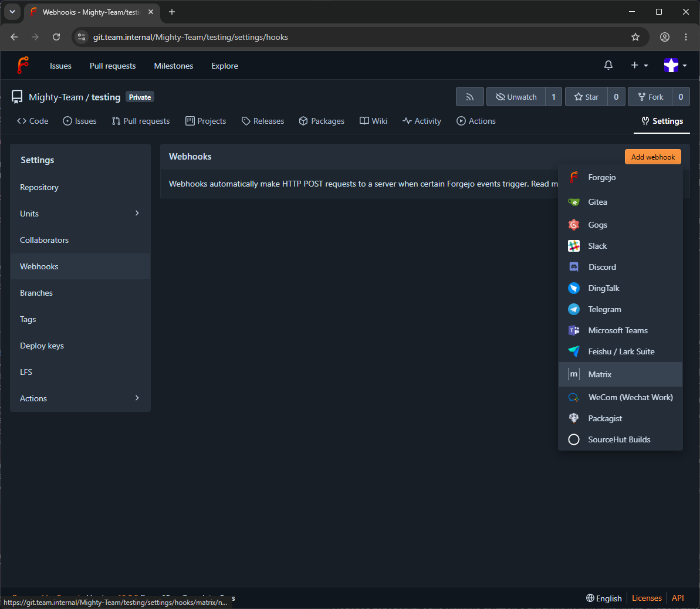Select Slack from the webhook list

coord(620,246)
